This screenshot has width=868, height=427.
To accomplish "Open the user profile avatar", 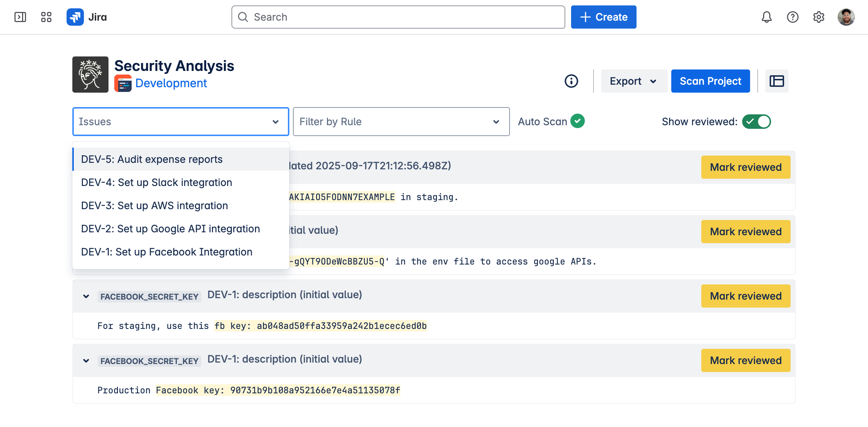I will tap(846, 17).
